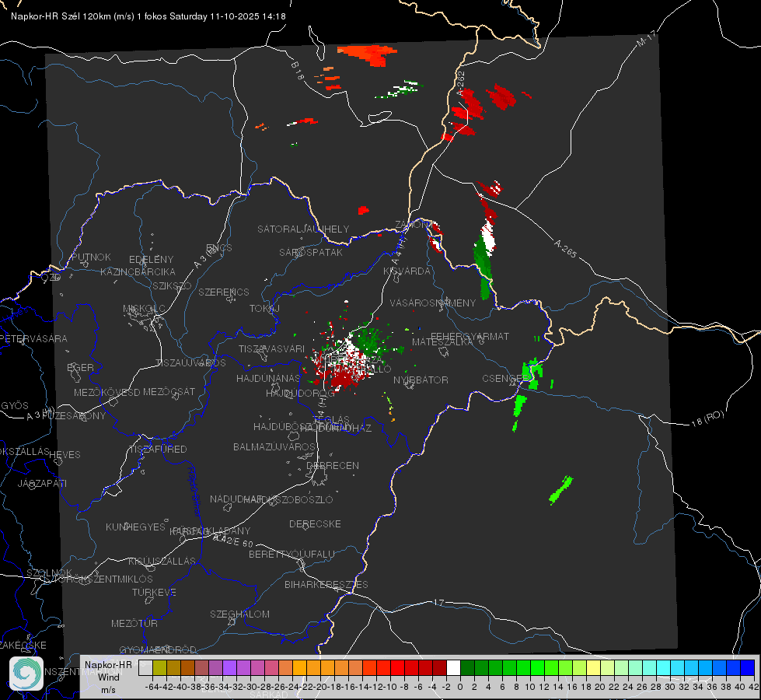The image size is (761, 700).
Task: Click the HAJDÚNÁNÁS city label
Action: tap(268, 378)
